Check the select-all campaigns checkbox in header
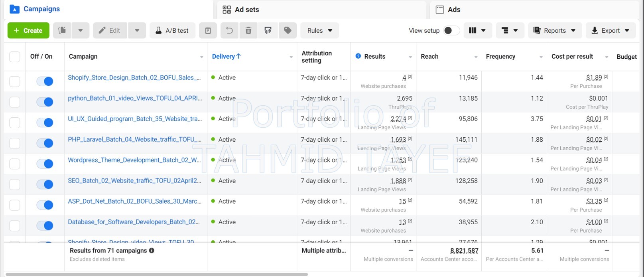 [x=15, y=57]
